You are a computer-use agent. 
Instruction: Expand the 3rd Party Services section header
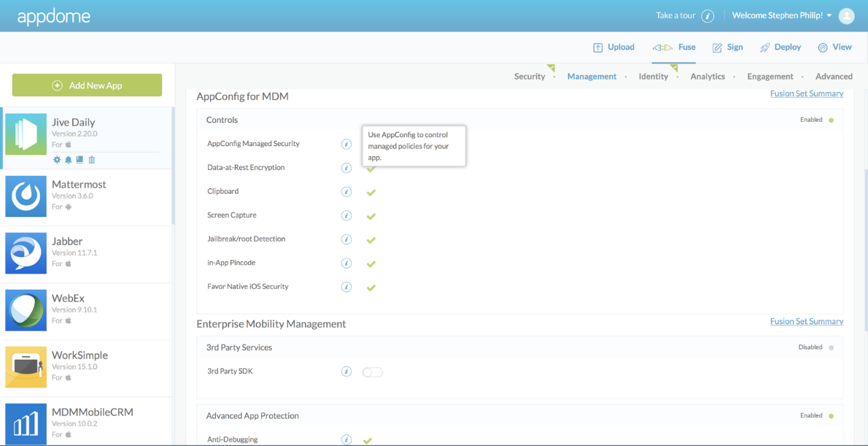tap(520, 347)
